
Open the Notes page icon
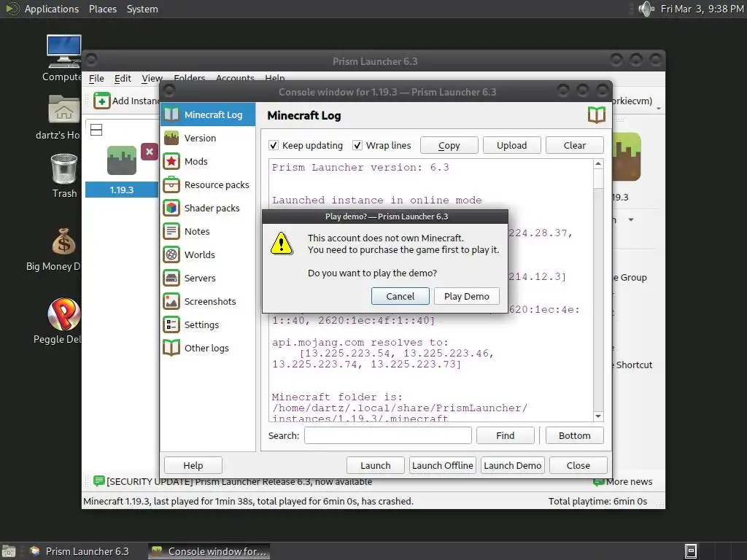(x=171, y=231)
